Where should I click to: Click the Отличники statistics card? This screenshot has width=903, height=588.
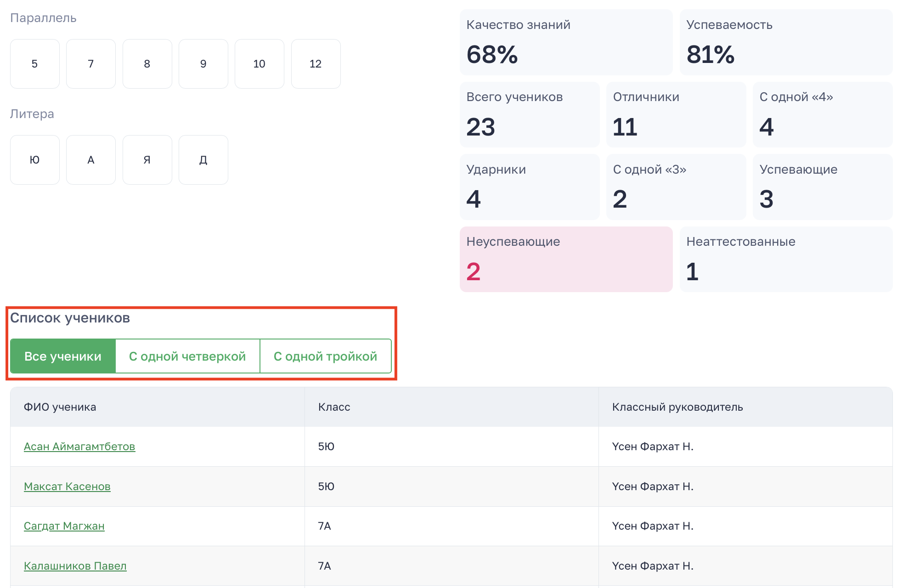point(676,115)
